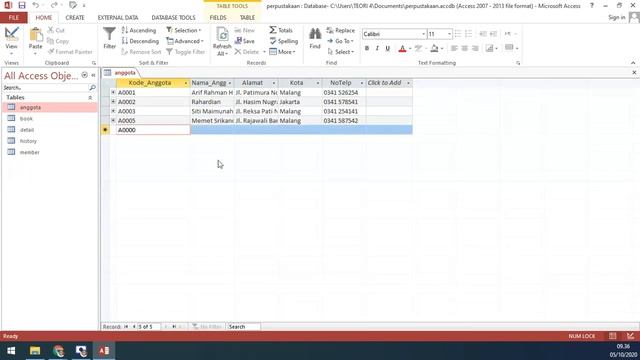The width and height of the screenshot is (640, 360).
Task: Open Windows Start button
Action: pos(11,351)
